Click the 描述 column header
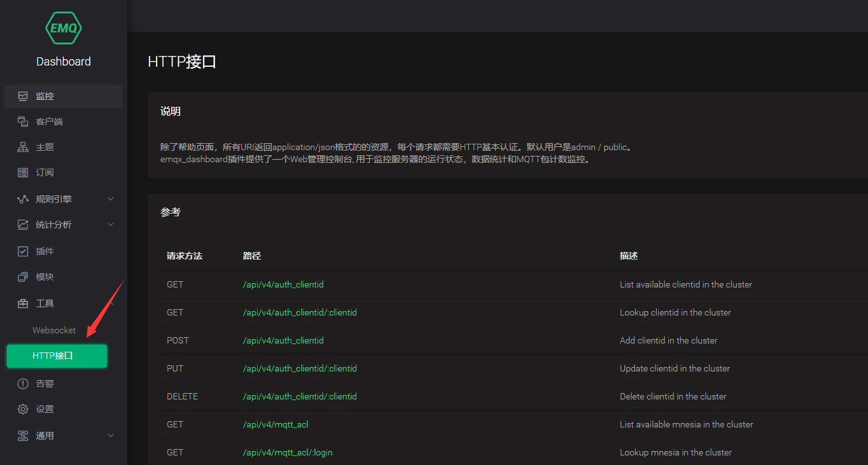868x465 pixels. [629, 256]
